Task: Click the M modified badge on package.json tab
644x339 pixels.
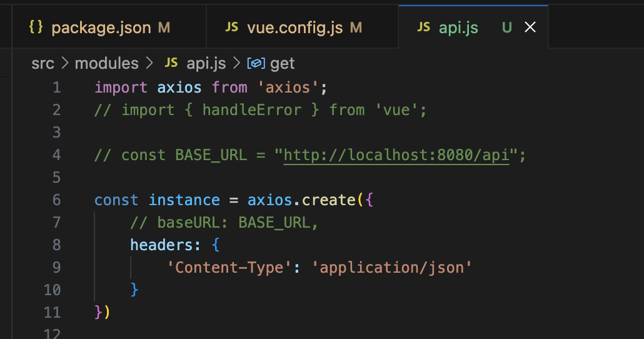Action: [164, 28]
